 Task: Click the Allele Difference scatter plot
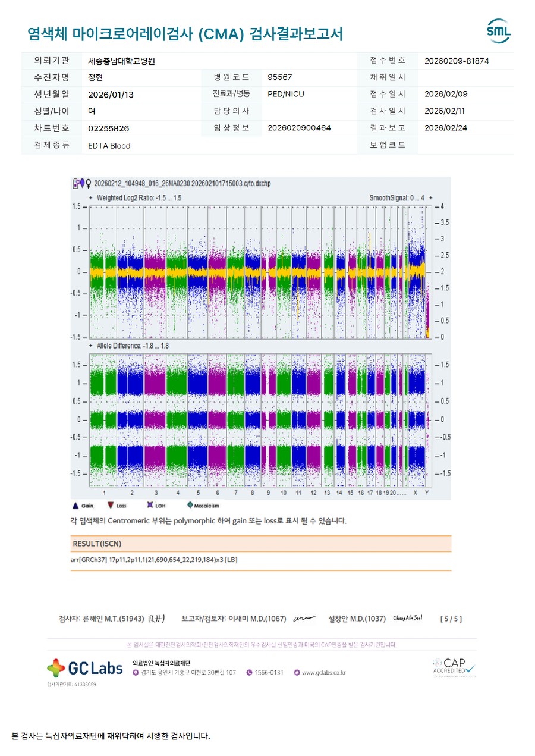[x=259, y=420]
